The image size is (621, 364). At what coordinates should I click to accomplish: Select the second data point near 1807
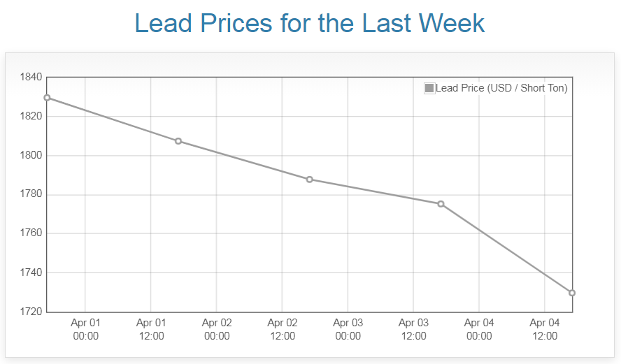[178, 141]
